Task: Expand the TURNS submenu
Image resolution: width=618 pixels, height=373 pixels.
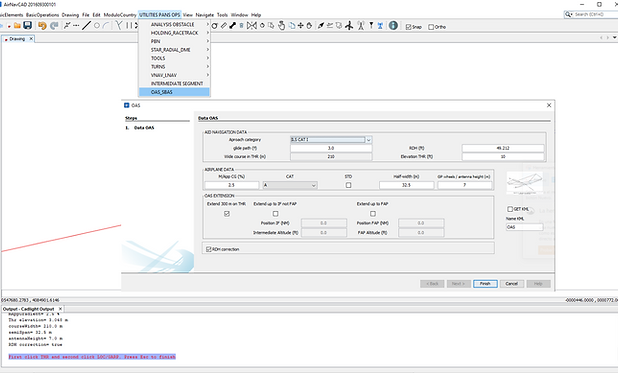Action: point(174,67)
